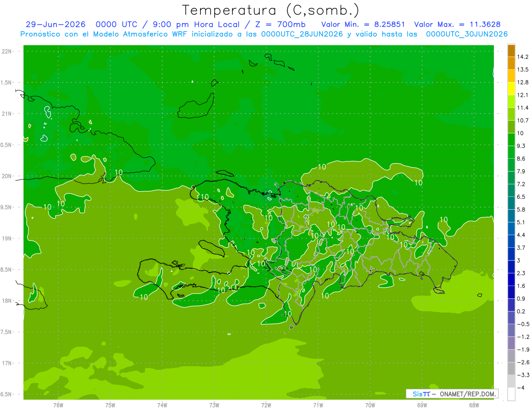Screen dimensions: 532x411
Task: Click the green swatch between 9.3 and 10
Action: [x=511, y=140]
